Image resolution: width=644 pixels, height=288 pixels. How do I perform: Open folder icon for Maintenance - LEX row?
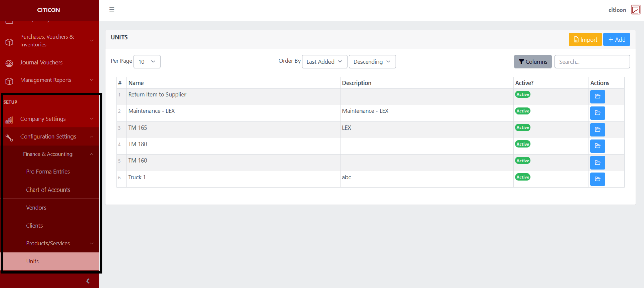click(597, 113)
